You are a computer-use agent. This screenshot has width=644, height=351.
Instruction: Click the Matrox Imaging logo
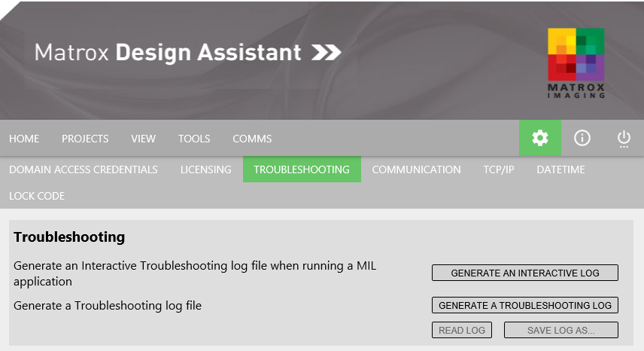tap(576, 63)
